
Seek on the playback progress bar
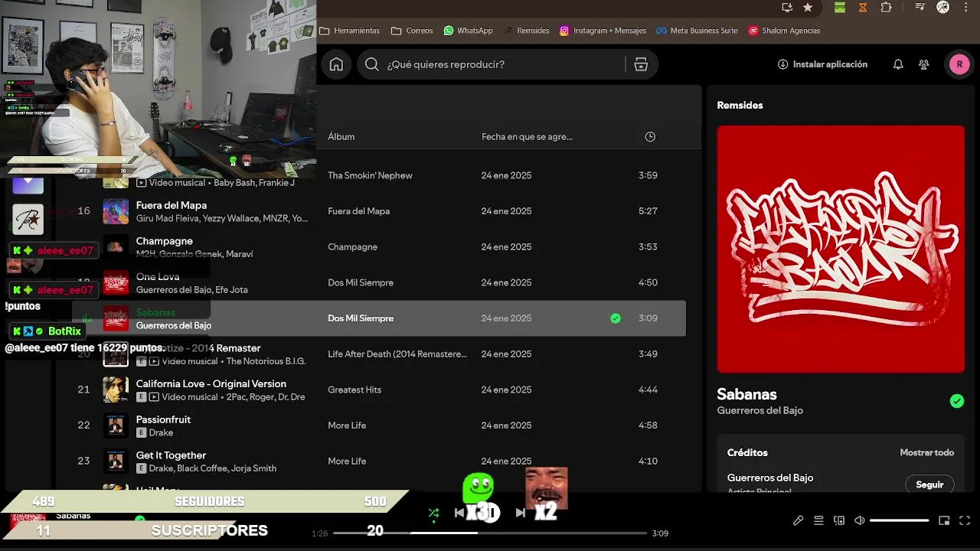[x=491, y=533]
